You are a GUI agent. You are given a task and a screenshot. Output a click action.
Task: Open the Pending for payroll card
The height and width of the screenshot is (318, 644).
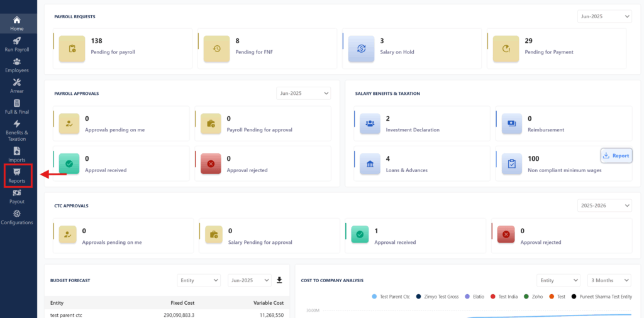(123, 48)
